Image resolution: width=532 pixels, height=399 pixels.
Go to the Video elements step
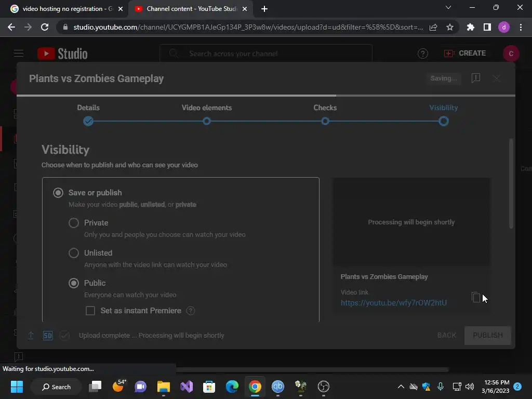coord(207,115)
